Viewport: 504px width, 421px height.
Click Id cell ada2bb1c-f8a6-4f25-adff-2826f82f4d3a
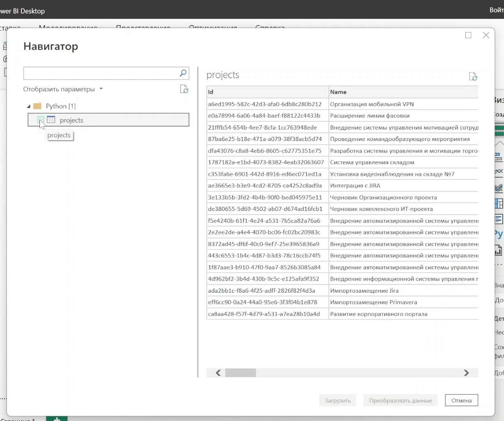[267, 291]
